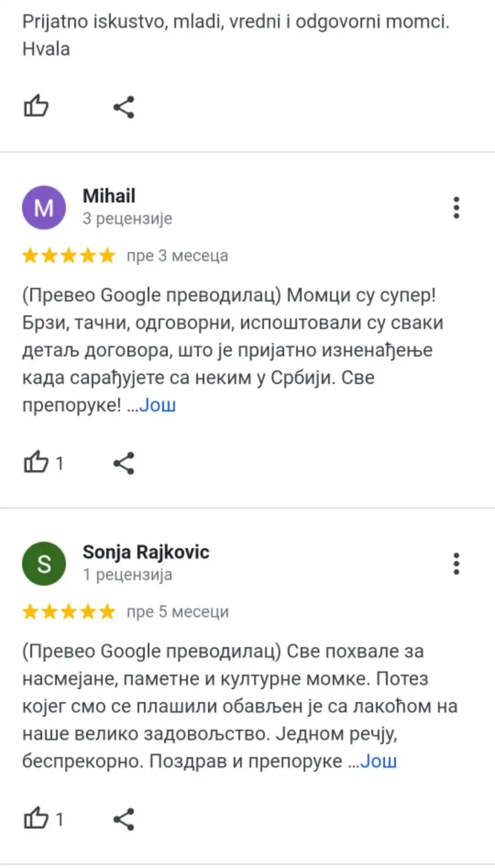Like the top 'Prijatno iskustvo' review
This screenshot has height=868, width=495.
click(36, 106)
